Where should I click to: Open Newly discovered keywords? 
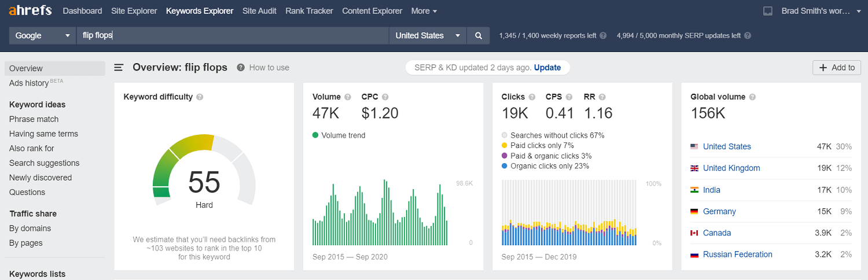41,178
